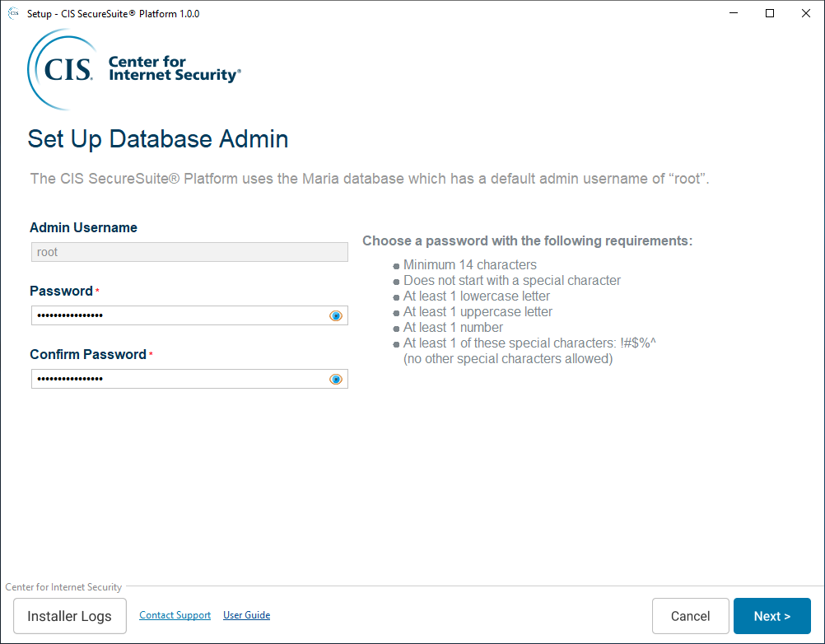Viewport: 825px width, 644px height.
Task: Cancel the setup wizard
Action: pos(690,616)
